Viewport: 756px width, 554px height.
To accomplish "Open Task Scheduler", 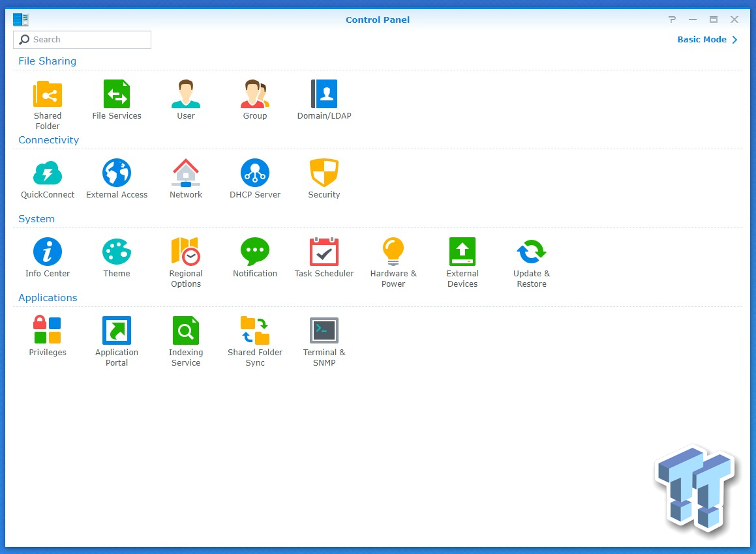I will point(324,252).
